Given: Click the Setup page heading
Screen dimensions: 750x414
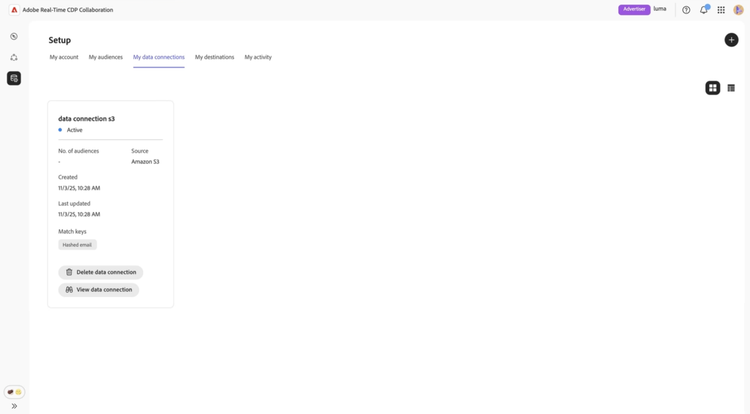Looking at the screenshot, I should click(x=59, y=40).
